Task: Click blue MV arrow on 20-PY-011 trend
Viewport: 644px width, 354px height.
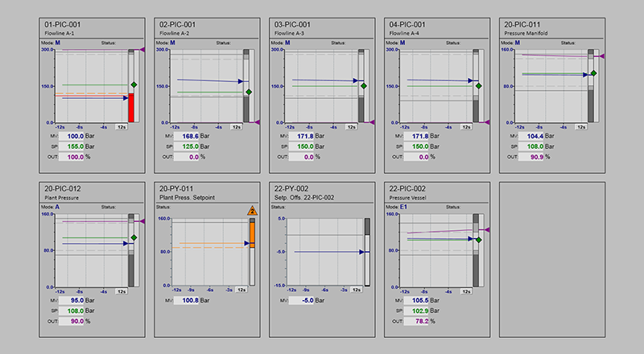Action: (x=247, y=244)
